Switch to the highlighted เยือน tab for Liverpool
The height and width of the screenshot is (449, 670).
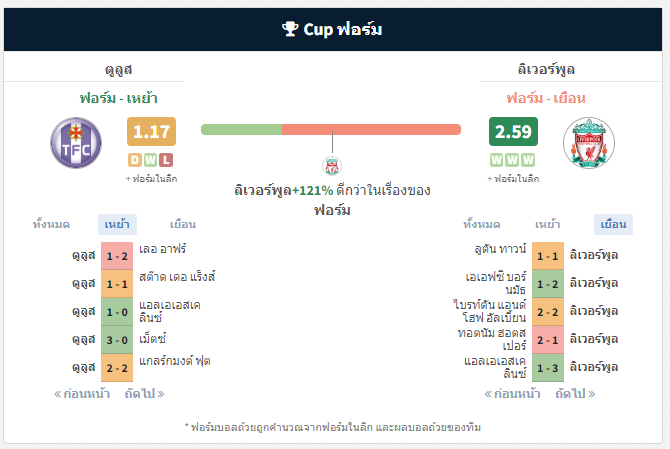[613, 224]
